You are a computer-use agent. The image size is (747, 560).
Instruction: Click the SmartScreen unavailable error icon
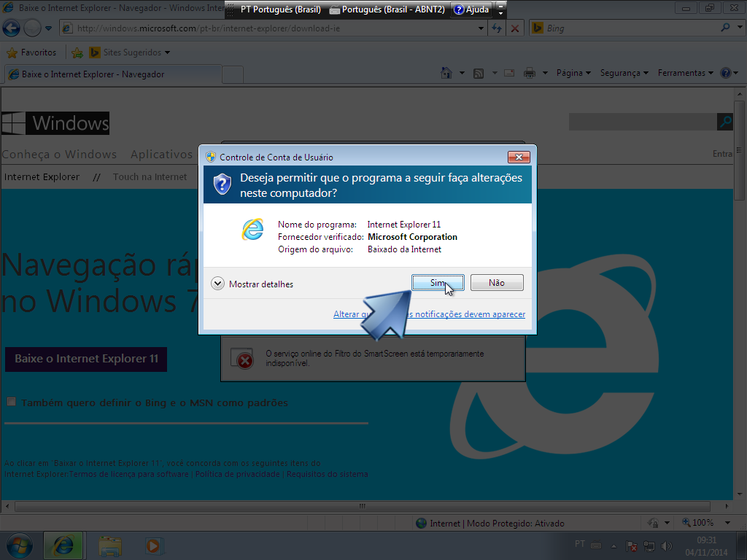pos(242,359)
